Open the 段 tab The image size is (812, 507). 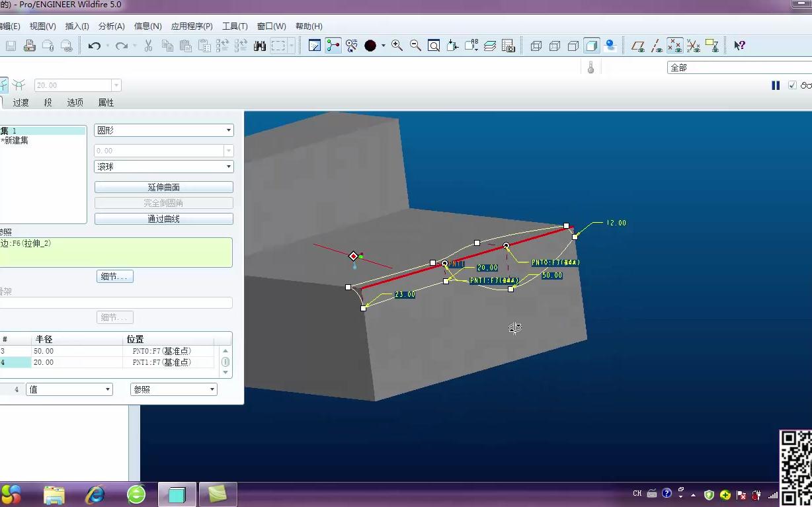pyautogui.click(x=48, y=102)
